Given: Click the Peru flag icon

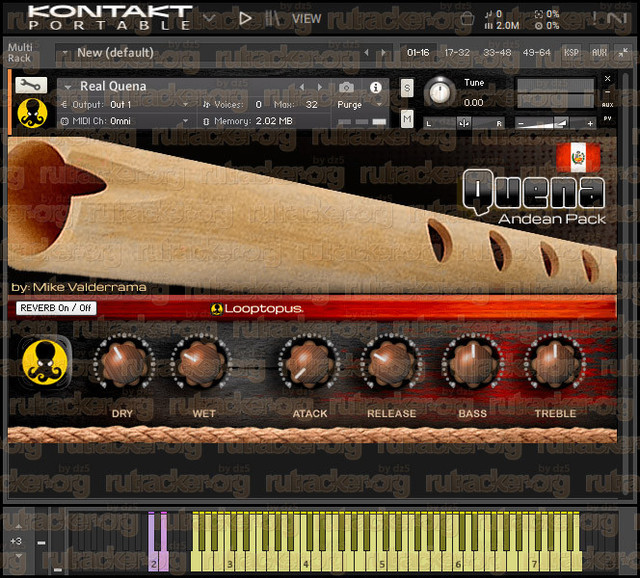Looking at the screenshot, I should point(578,157).
